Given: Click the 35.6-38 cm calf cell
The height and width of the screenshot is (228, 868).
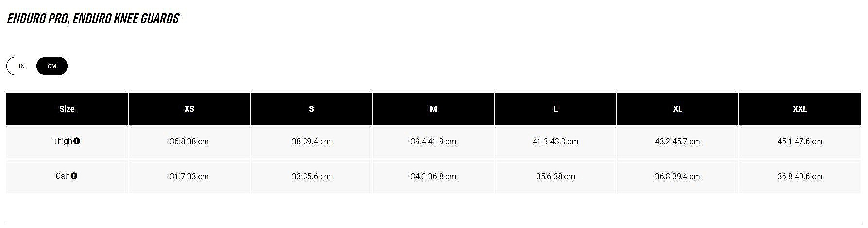Looking at the screenshot, I should 555,177.
